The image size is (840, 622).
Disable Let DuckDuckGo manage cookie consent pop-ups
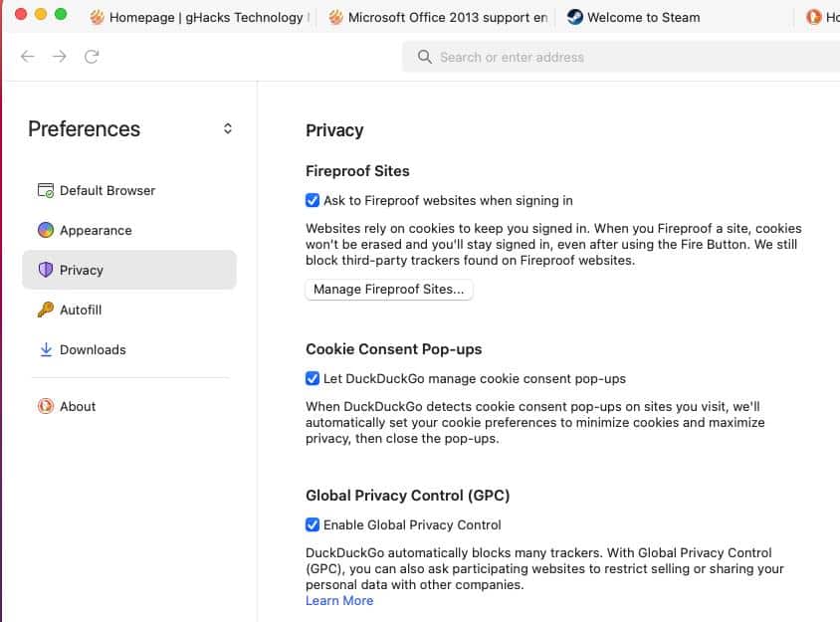[313, 378]
